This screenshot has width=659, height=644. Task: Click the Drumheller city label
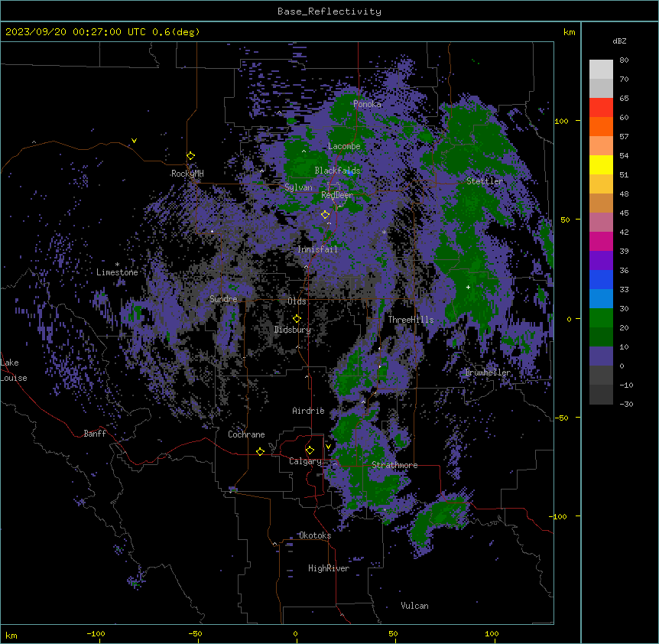click(488, 372)
